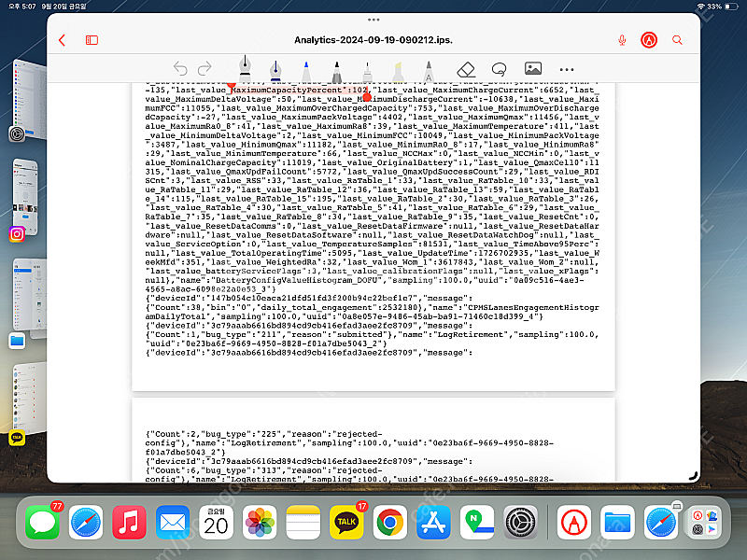Viewport: 747px width, 560px height.
Task: Tap the document title Analytics-2024-09-19-090212.ips.
Action: (373, 40)
